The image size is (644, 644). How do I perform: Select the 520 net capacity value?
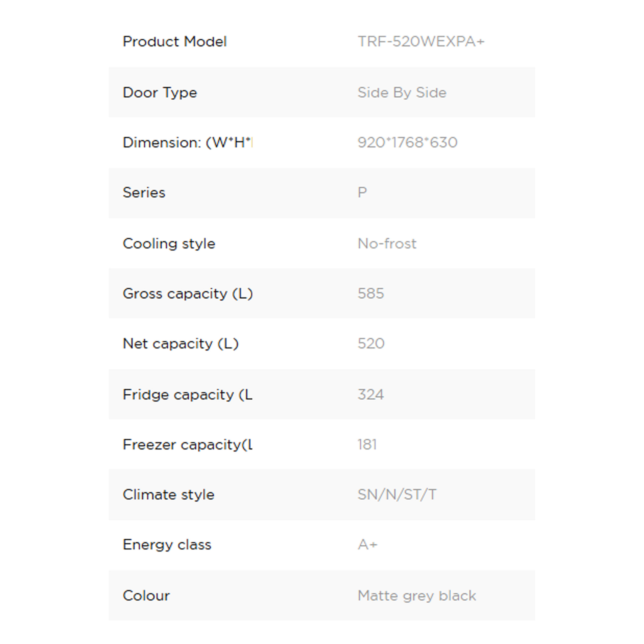(x=371, y=344)
